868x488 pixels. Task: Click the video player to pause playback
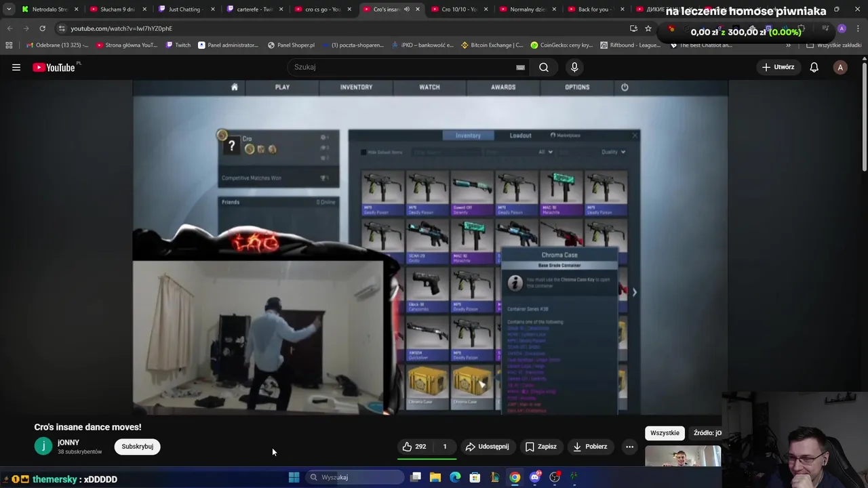430,247
